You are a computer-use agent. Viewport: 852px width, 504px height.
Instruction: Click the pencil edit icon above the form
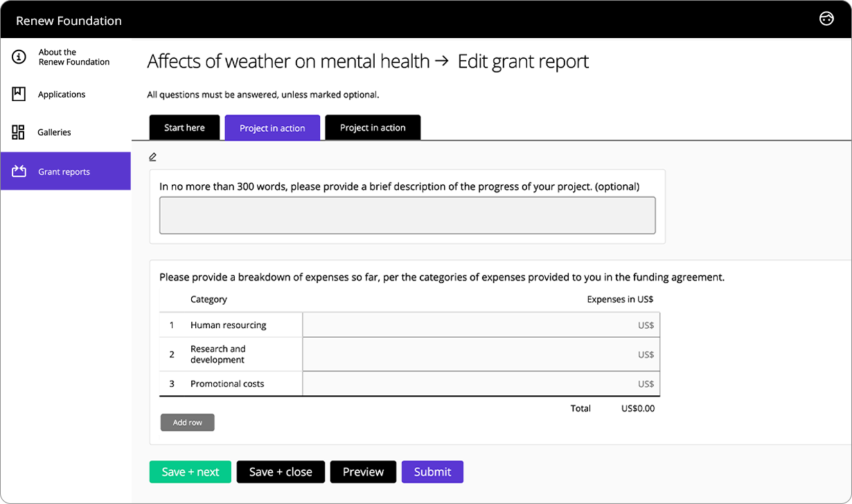(x=153, y=156)
